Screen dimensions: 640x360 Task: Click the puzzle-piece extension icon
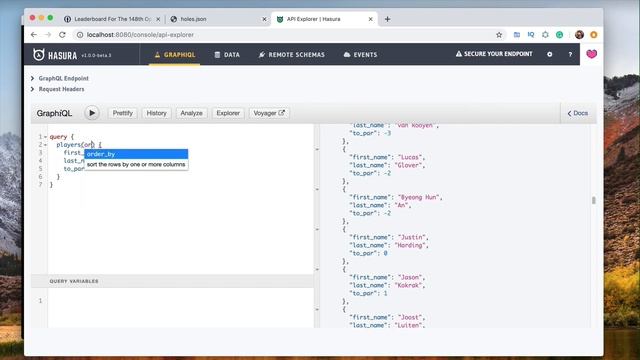(x=545, y=35)
